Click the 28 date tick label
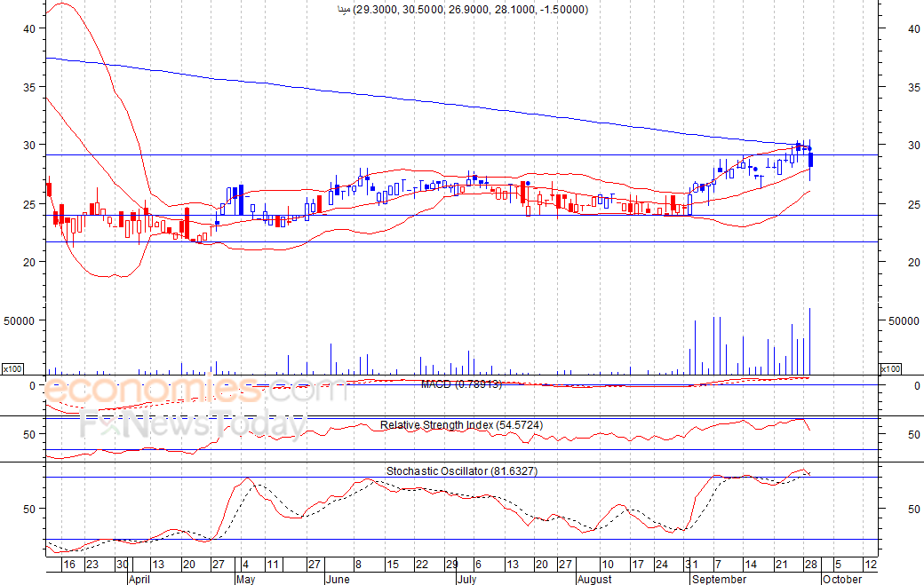The height and width of the screenshot is (585, 924). [811, 565]
